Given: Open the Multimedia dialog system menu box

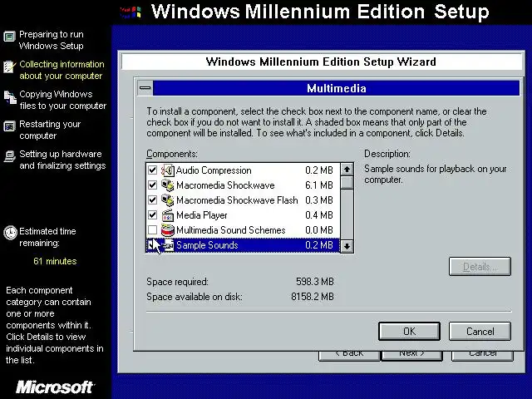Looking at the screenshot, I should pyautogui.click(x=145, y=88).
